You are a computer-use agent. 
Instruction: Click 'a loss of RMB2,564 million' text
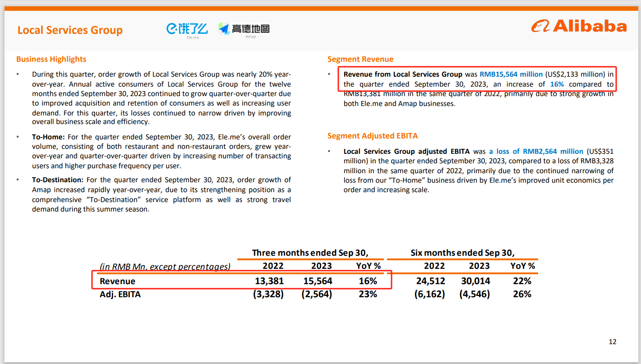[x=536, y=152]
